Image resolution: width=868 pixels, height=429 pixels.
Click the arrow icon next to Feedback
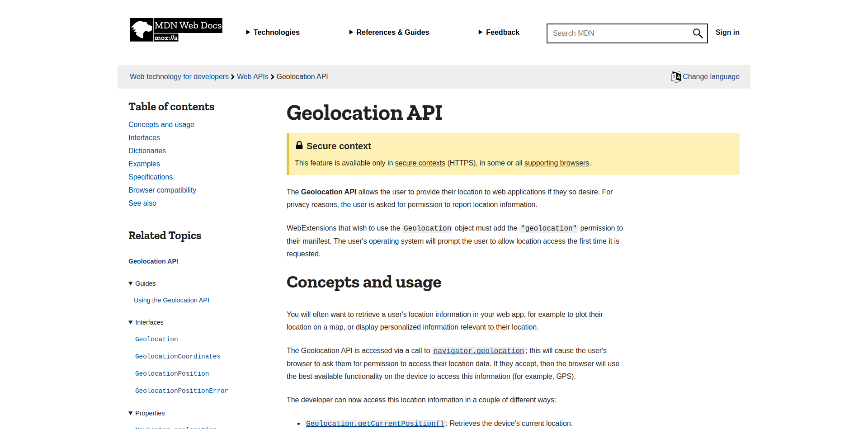[480, 32]
